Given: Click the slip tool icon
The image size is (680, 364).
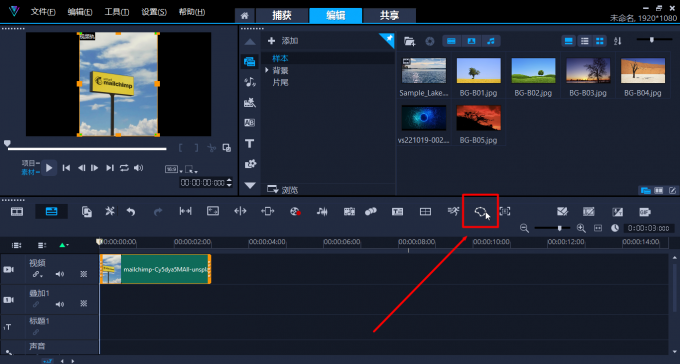Looking at the screenshot, I should pos(186,211).
